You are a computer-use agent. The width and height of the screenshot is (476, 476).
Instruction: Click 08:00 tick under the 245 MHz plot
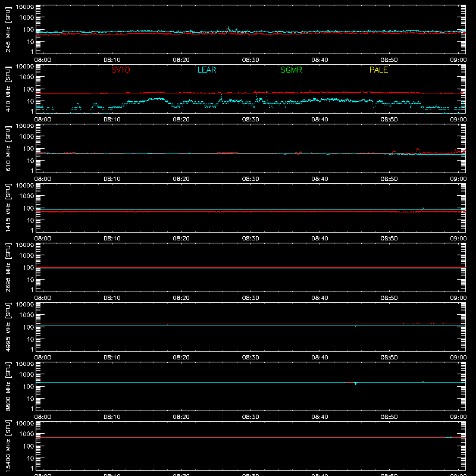click(x=42, y=60)
